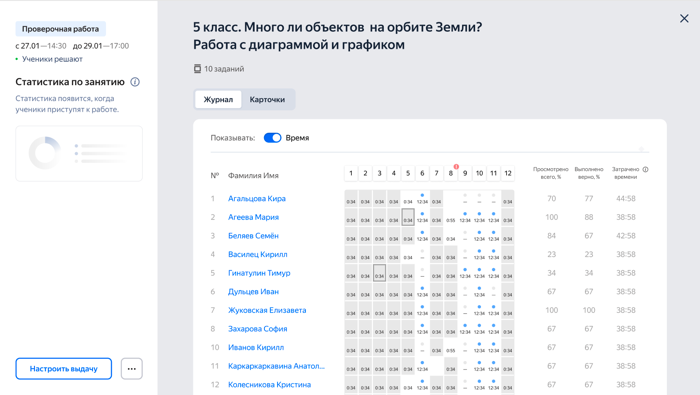Select task column header 8 with red alert

451,173
